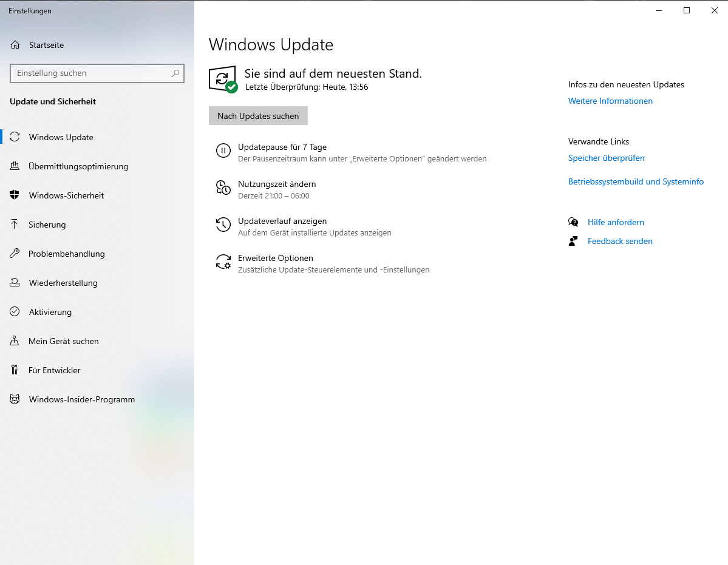The height and width of the screenshot is (565, 728).
Task: Open the Windows Update section in sidebar
Action: tap(97, 137)
